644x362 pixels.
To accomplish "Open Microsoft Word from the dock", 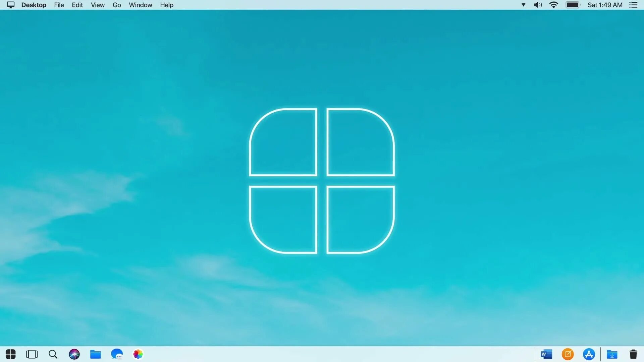I will [546, 354].
